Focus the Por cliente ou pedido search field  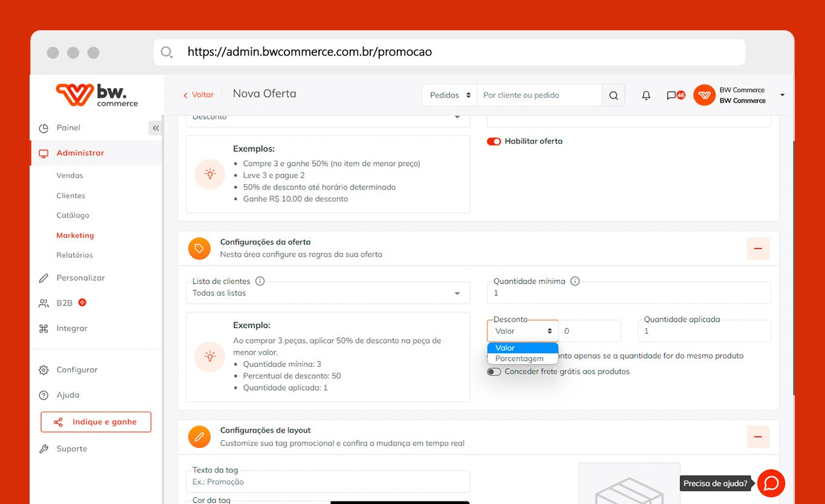[539, 95]
